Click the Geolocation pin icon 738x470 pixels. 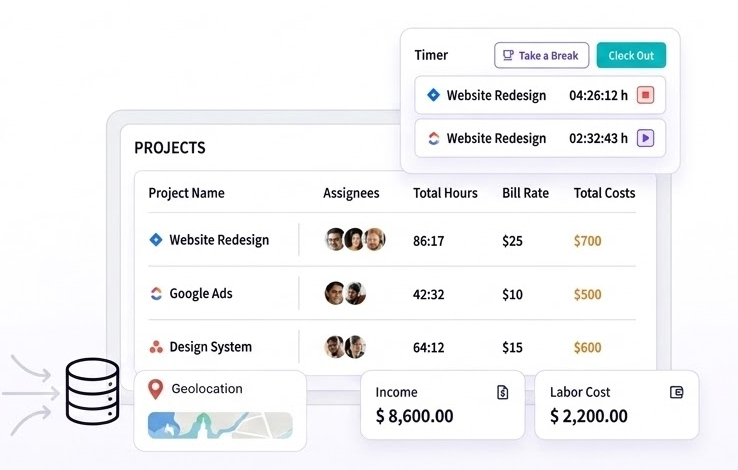[x=155, y=389]
